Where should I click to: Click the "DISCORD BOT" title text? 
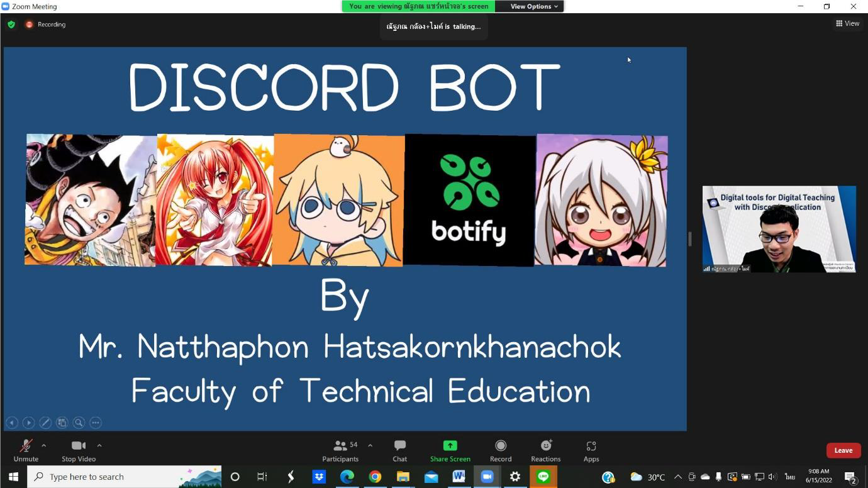(345, 88)
